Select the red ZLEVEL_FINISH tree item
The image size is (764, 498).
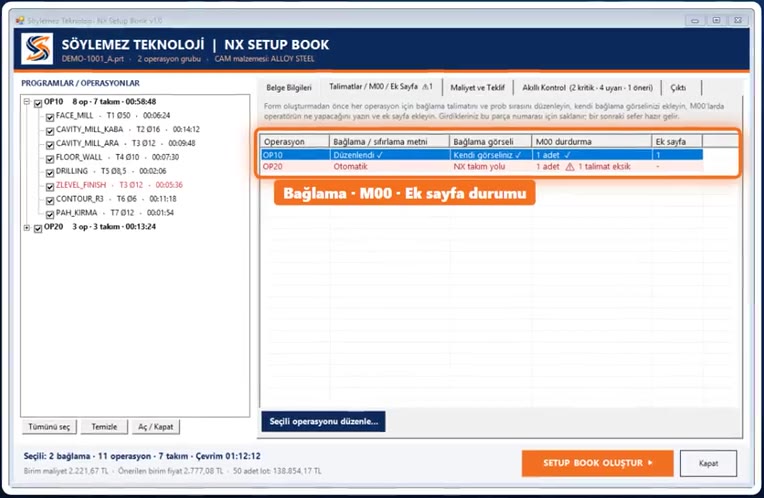coord(119,185)
